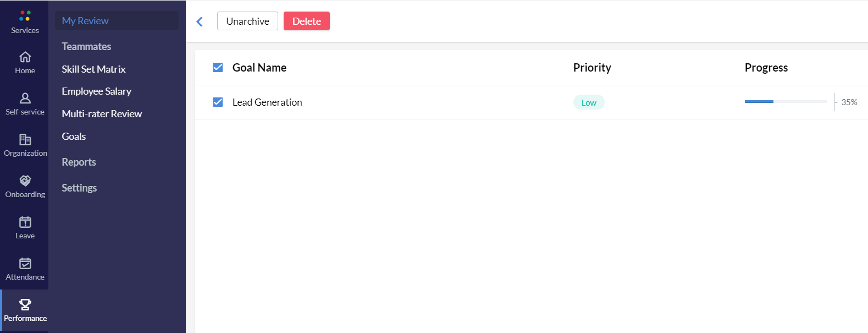Open the Self-service person icon
Image resolution: width=868 pixels, height=333 pixels.
click(x=25, y=98)
